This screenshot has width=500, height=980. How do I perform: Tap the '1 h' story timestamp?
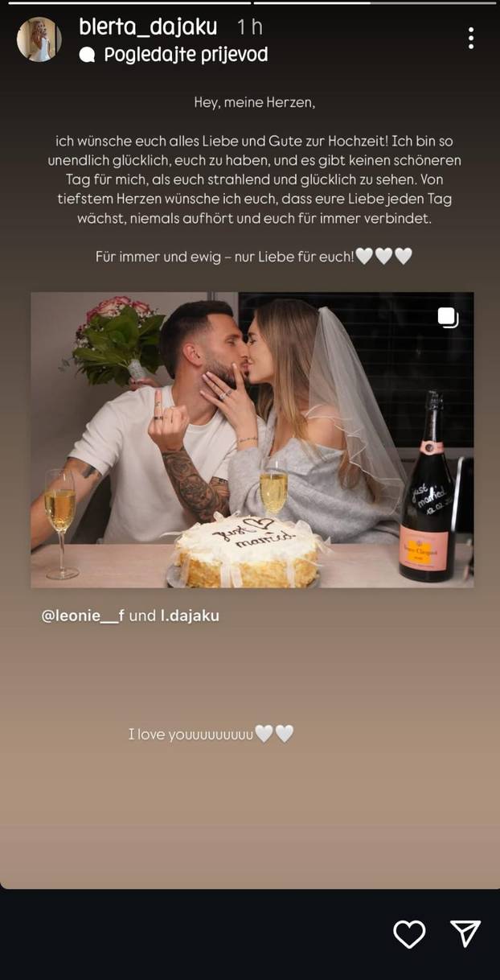tap(249, 27)
